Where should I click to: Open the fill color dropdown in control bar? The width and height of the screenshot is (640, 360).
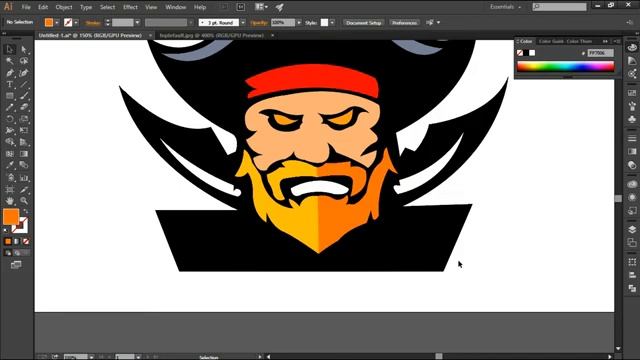coord(57,23)
